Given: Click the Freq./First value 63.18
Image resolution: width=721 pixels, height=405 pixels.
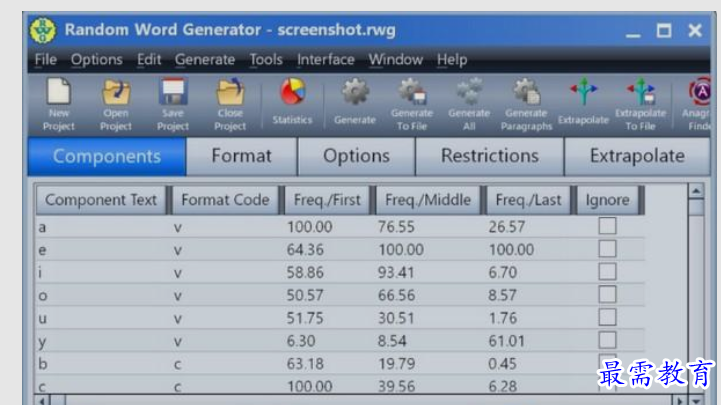Looking at the screenshot, I should point(305,364).
